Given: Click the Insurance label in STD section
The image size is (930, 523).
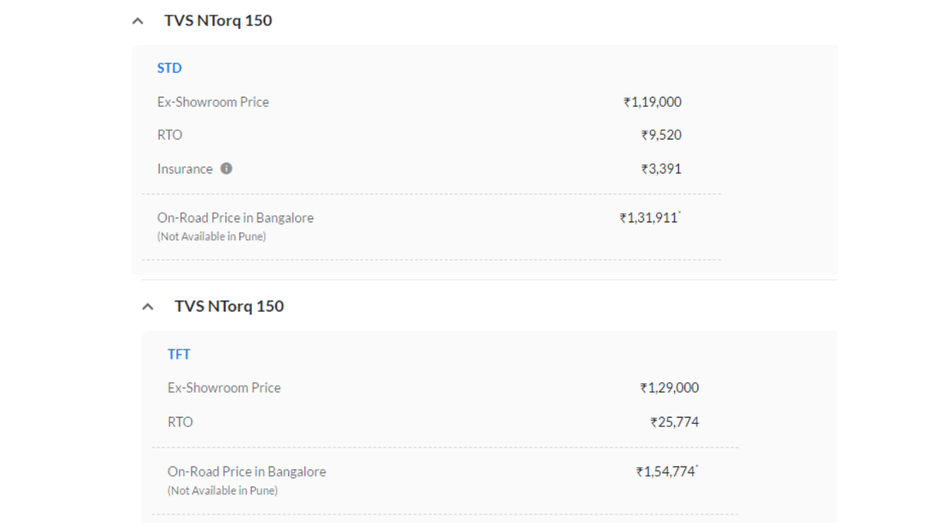Looking at the screenshot, I should pyautogui.click(x=184, y=169).
